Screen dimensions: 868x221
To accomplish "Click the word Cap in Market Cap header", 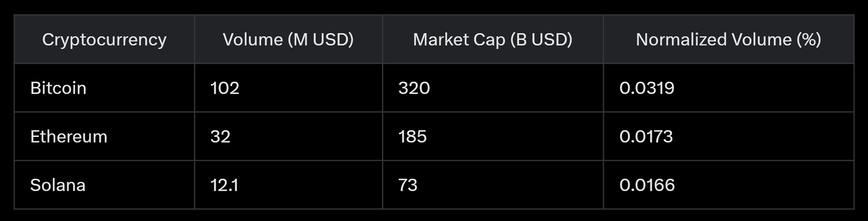I will (x=490, y=40).
